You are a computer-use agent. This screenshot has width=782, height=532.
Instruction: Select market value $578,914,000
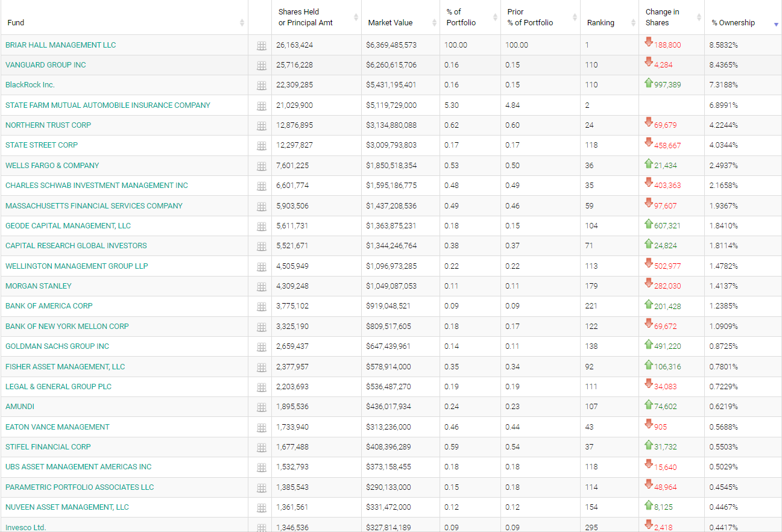coord(389,367)
